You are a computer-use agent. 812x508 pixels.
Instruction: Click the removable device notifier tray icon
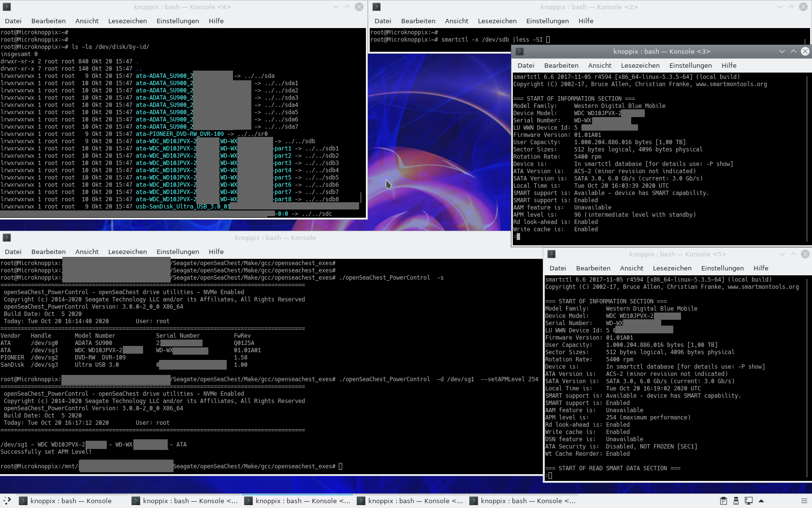coord(736,501)
